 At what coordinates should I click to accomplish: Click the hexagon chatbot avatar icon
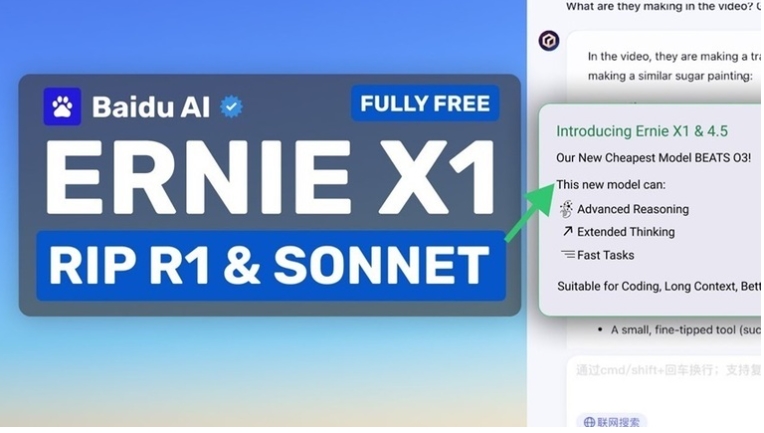point(549,41)
